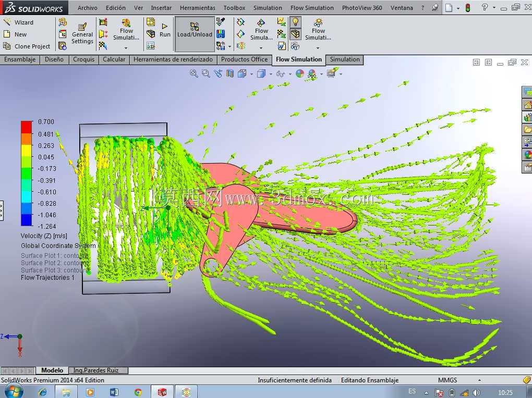
Task: Click the volume speaker tray icon
Action: coord(476,393)
